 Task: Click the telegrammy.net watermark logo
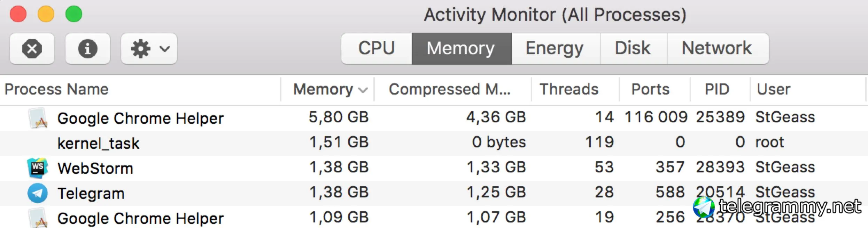coord(704,207)
